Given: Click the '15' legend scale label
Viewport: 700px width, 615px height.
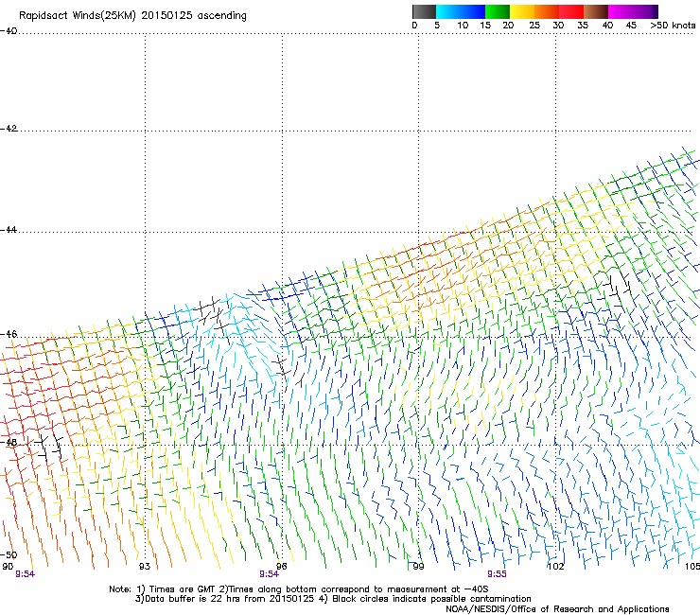Looking at the screenshot, I should click(x=485, y=26).
